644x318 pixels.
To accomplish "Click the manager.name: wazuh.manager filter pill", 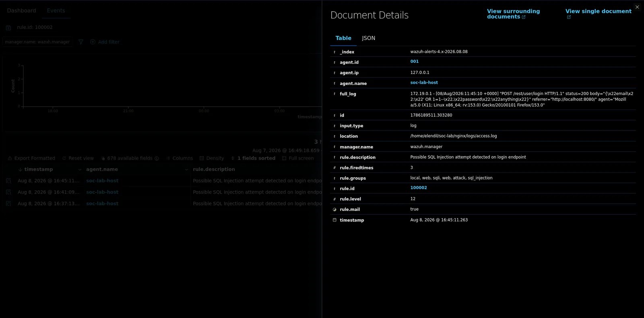I will 37,42.
